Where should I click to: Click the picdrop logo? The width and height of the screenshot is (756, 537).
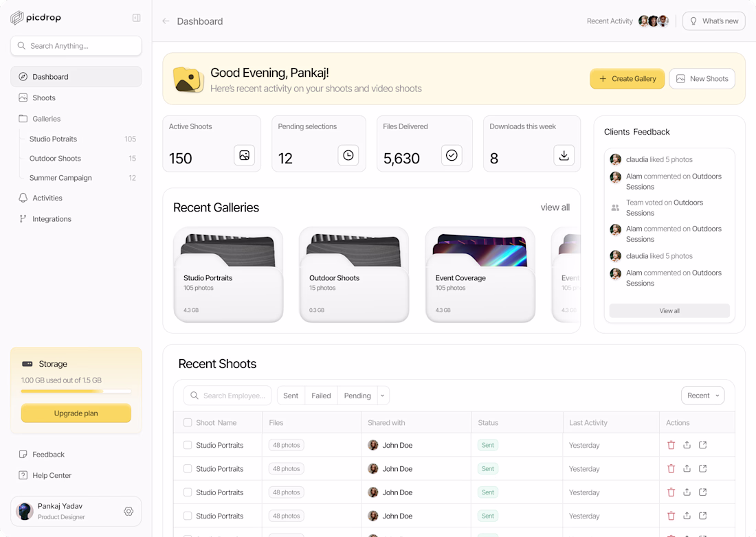(x=36, y=18)
